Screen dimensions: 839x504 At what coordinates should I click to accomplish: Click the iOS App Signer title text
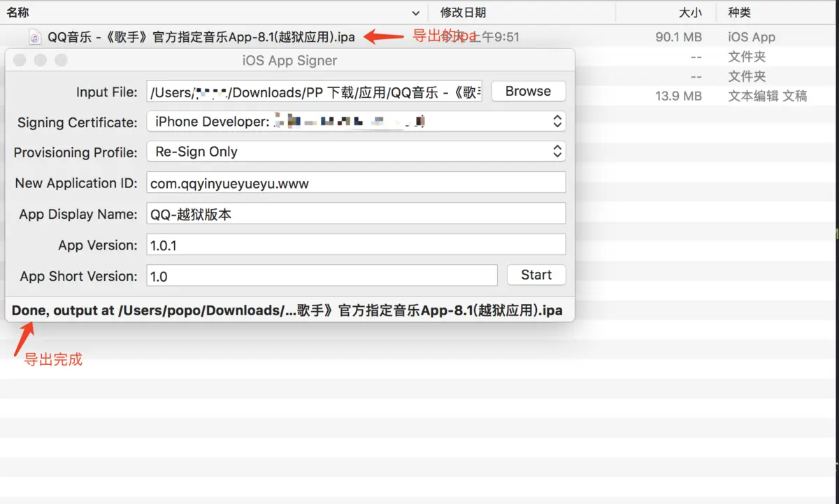289,61
